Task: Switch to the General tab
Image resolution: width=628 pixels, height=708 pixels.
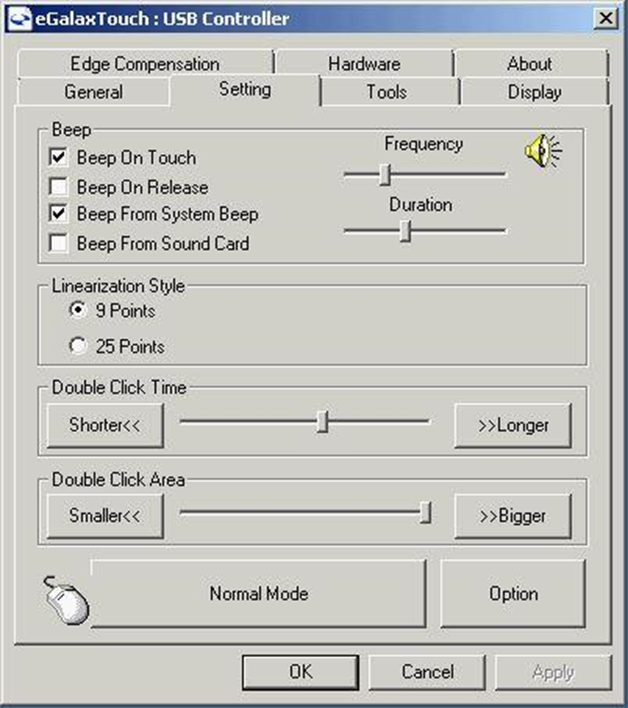Action: tap(93, 92)
